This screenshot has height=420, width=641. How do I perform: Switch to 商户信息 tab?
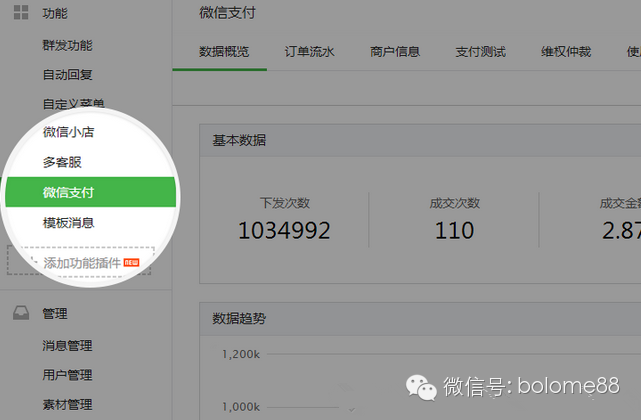395,52
